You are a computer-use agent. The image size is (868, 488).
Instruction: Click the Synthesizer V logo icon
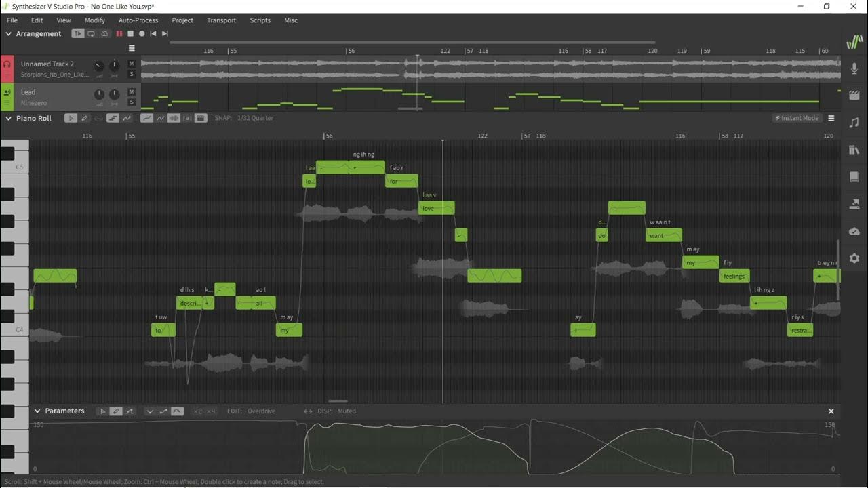point(854,42)
